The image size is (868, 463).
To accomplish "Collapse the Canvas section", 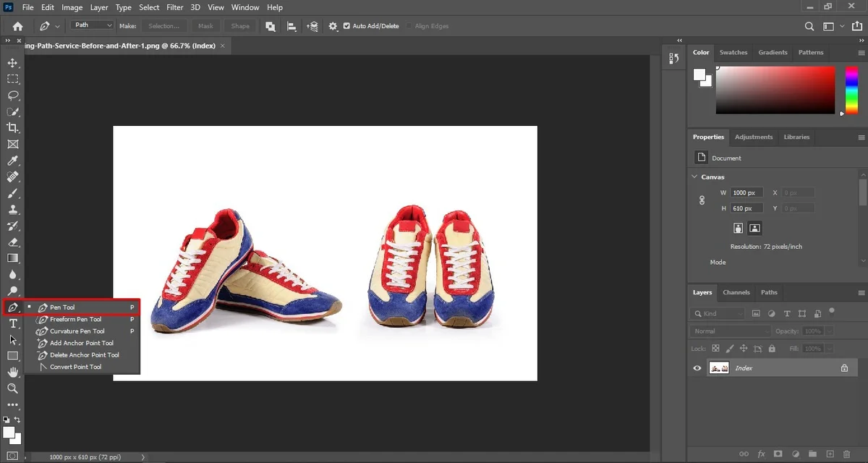I will [x=695, y=177].
